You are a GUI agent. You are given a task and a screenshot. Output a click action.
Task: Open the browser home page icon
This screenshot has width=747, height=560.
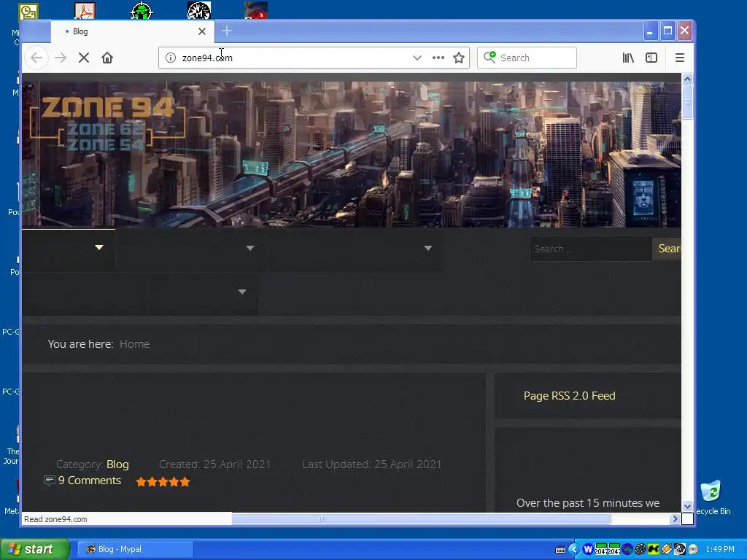[107, 58]
